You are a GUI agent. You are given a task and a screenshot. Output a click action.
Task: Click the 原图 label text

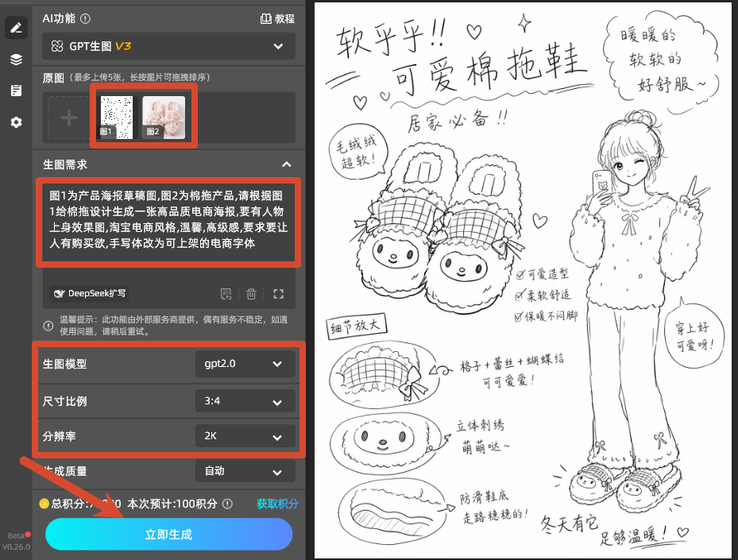click(x=53, y=78)
